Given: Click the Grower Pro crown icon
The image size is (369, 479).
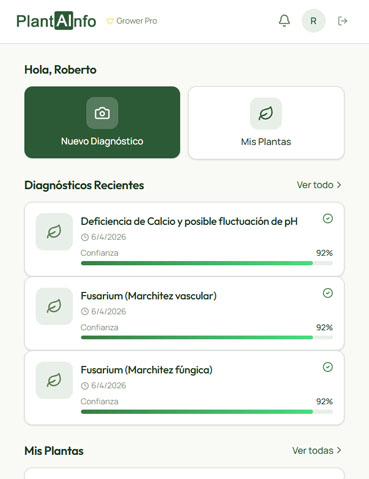Looking at the screenshot, I should point(110,21).
